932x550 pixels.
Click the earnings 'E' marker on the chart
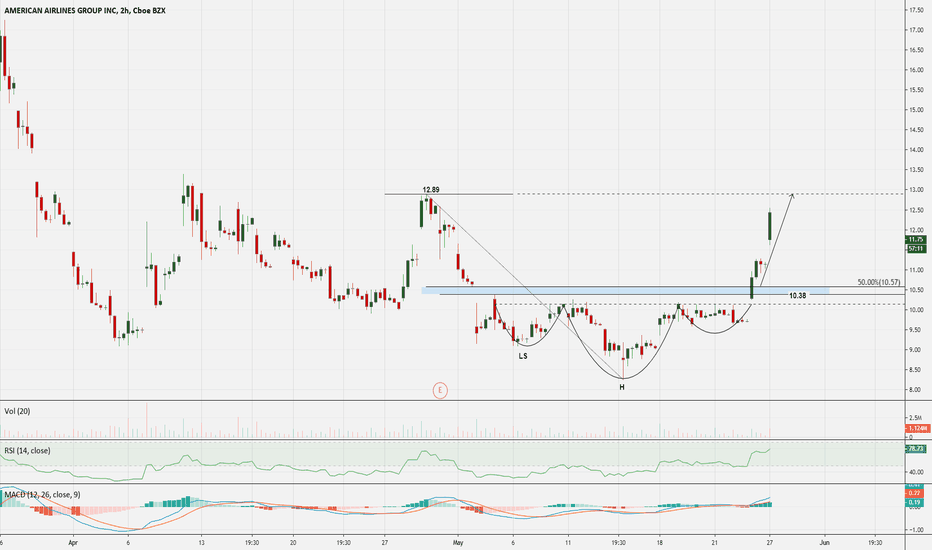440,391
